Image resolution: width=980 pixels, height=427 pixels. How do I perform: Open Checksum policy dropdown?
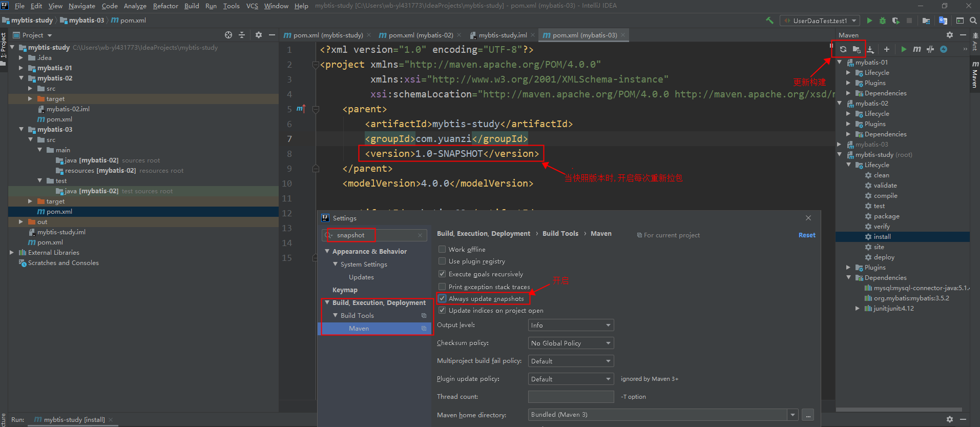click(x=571, y=343)
